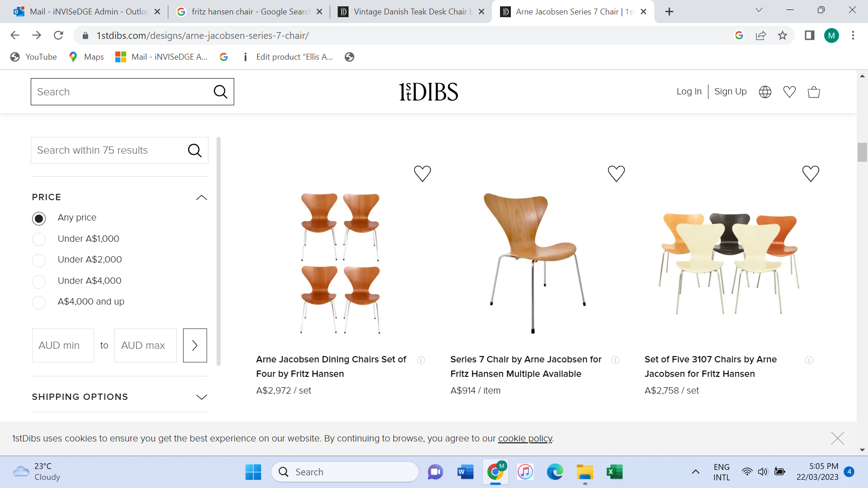Click the page vertical scrollbar thumb
Screen dimensions: 868x488
[x=862, y=152]
